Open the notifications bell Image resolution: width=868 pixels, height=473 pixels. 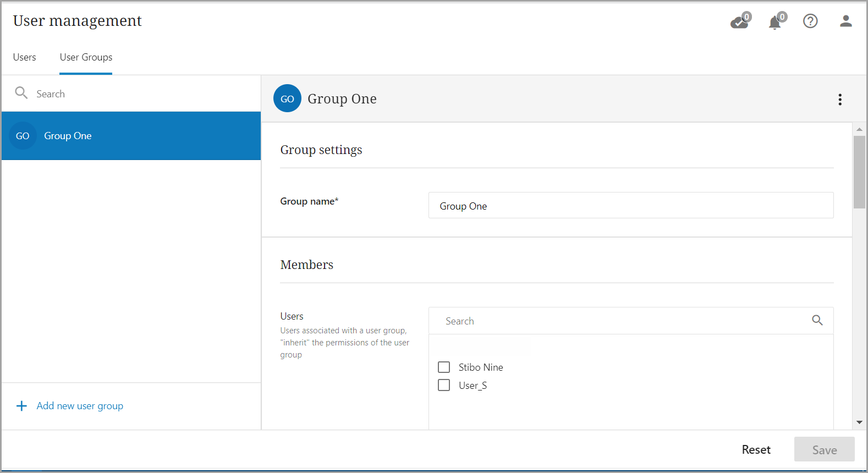[x=774, y=23]
